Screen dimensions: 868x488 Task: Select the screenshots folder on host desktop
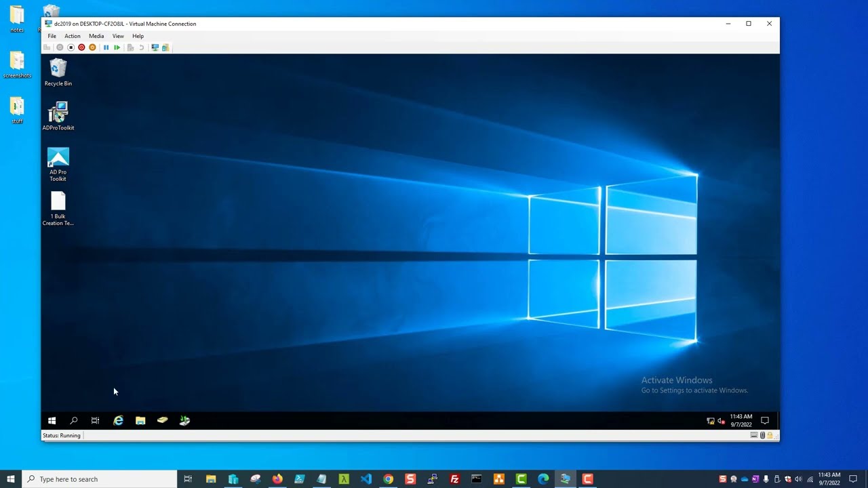(x=17, y=65)
